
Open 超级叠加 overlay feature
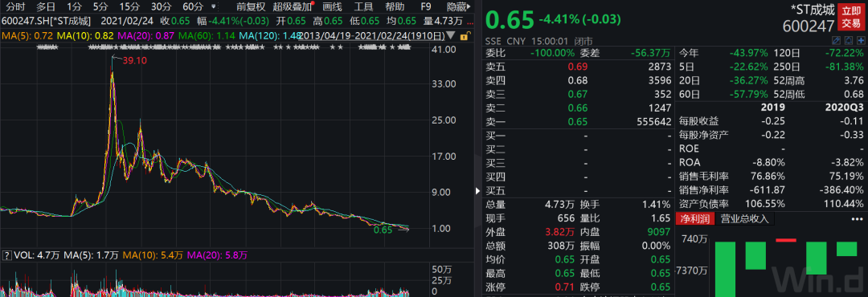292,7
